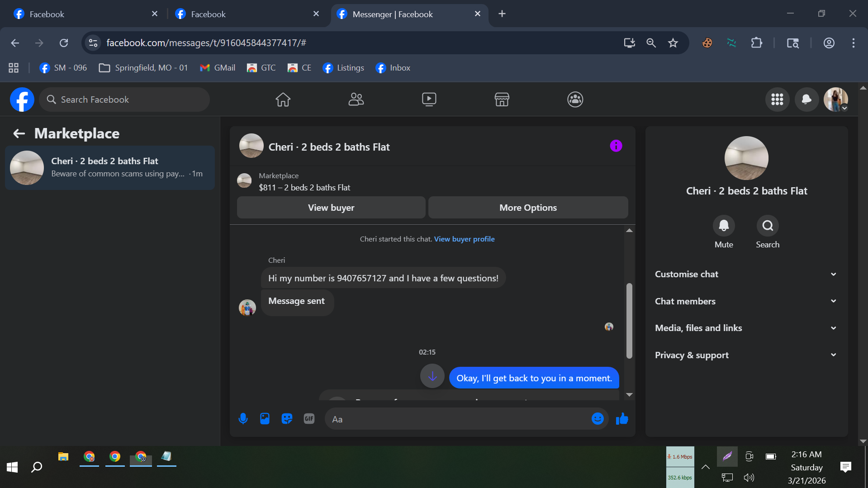Open Springfield, MO - 01 bookmark folder
Image resolution: width=868 pixels, height=488 pixels.
coord(143,68)
